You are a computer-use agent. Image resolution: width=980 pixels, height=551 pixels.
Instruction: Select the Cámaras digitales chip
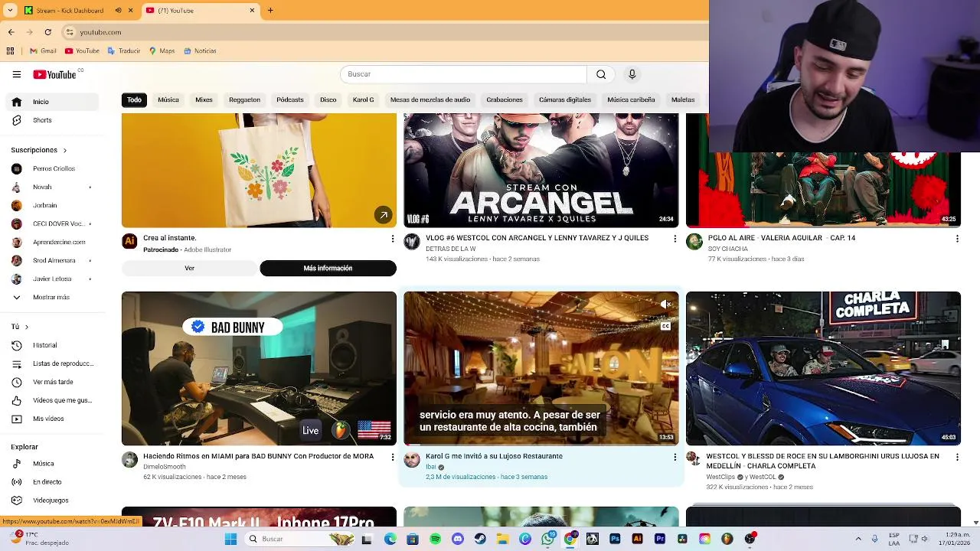[x=565, y=100]
